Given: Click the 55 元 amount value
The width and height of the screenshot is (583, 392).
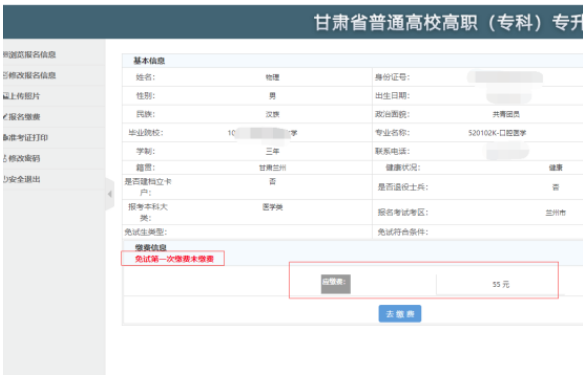Looking at the screenshot, I should point(500,285).
